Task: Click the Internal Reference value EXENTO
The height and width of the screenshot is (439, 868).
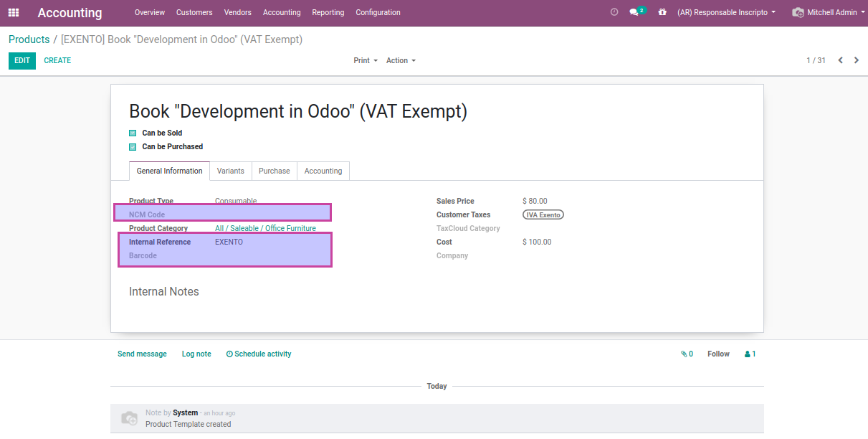Action: tap(229, 242)
